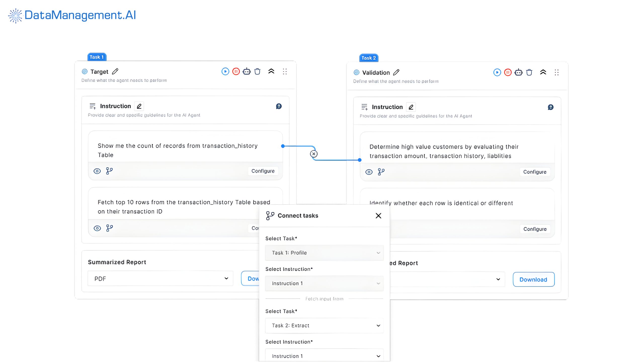Toggle eye visibility for high value customers instruction
Screen dimensions: 644x362
[369, 172]
